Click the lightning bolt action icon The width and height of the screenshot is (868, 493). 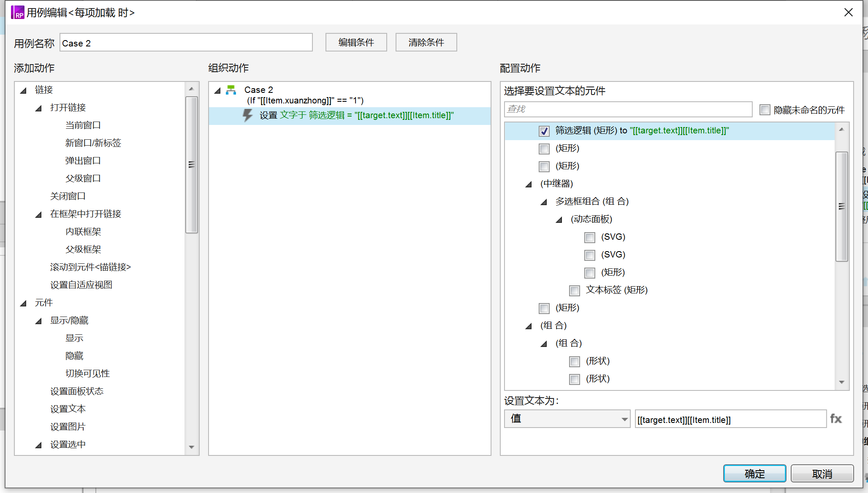248,115
